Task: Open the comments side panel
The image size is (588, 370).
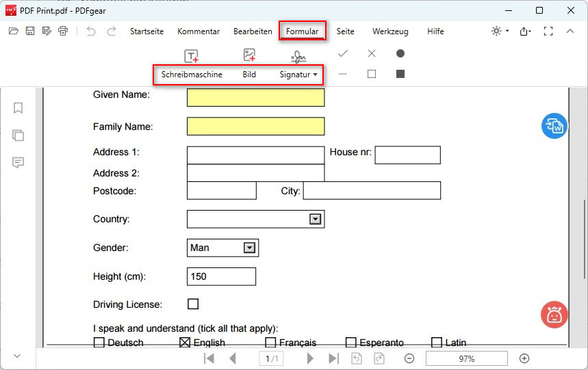Action: [18, 162]
